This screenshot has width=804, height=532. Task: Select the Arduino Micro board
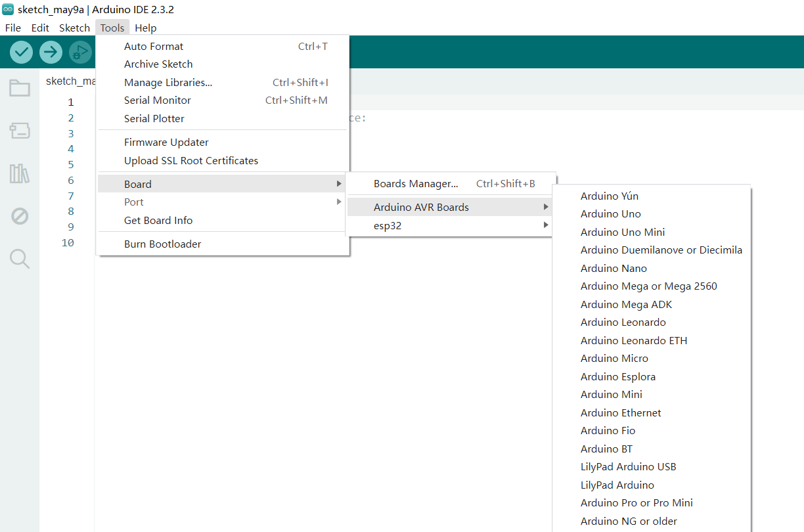click(651, 359)
